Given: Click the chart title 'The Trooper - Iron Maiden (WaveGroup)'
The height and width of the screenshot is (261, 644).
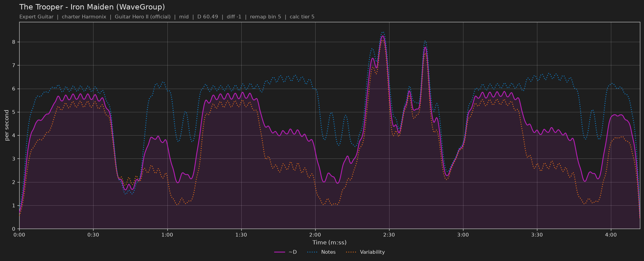Looking at the screenshot, I should click(x=92, y=7).
